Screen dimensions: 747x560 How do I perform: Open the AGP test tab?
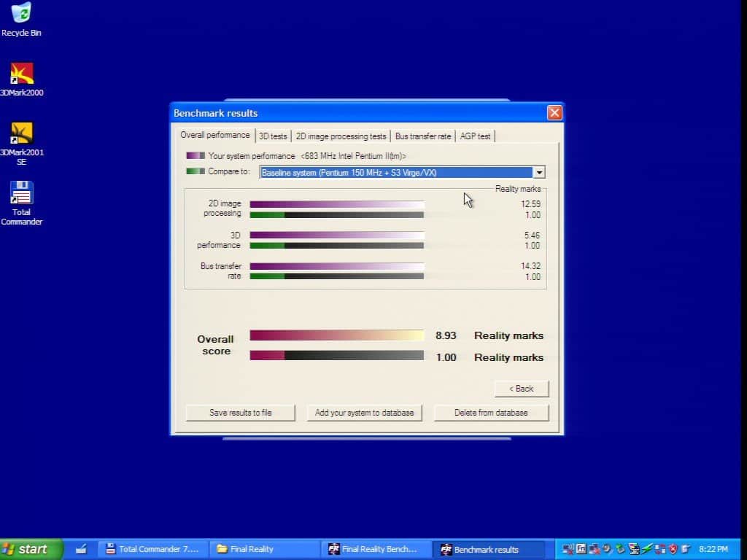click(475, 136)
